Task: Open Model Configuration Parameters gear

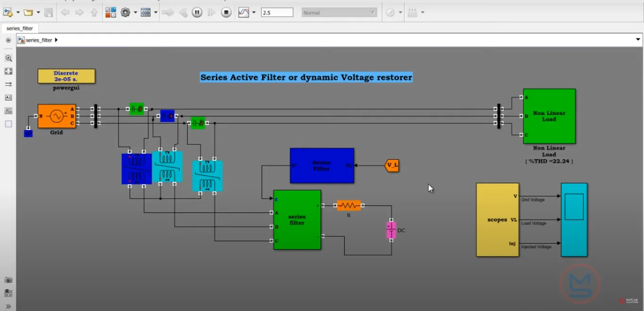Action: click(x=125, y=13)
